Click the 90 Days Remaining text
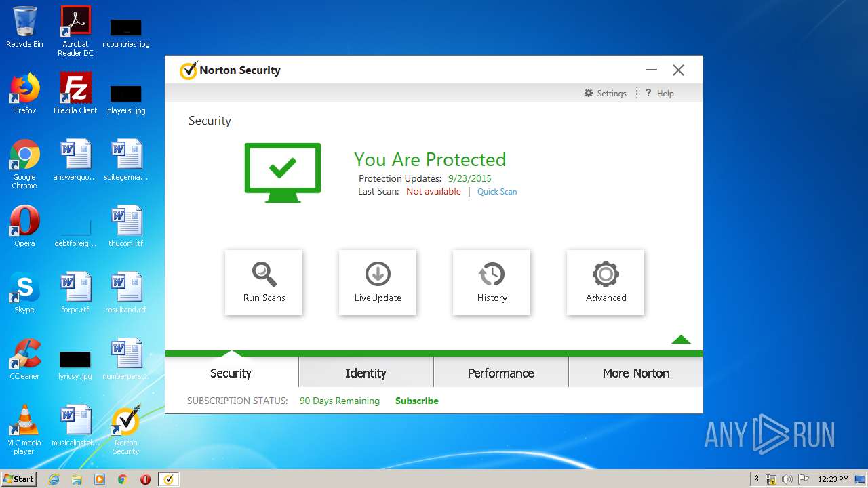The image size is (868, 488). (x=340, y=401)
